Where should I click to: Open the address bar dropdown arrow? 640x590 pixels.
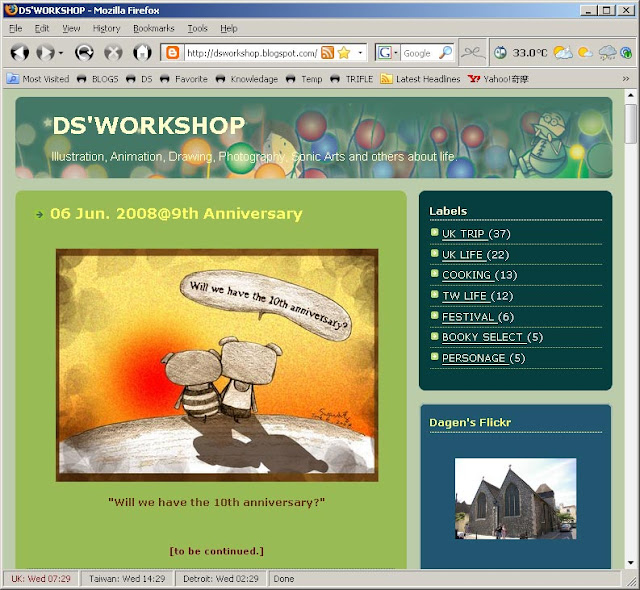pyautogui.click(x=360, y=53)
